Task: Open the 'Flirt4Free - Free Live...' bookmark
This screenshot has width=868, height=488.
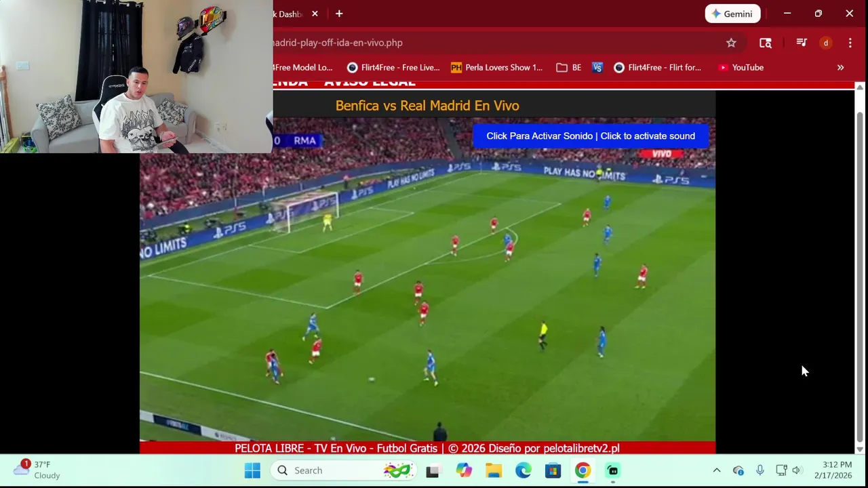Action: [393, 67]
